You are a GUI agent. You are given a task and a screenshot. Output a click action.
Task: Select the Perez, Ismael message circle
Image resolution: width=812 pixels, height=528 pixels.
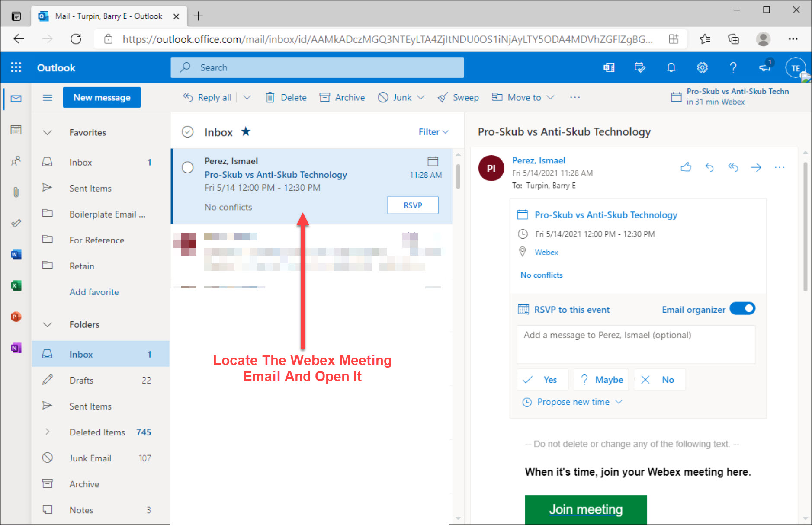click(x=187, y=167)
